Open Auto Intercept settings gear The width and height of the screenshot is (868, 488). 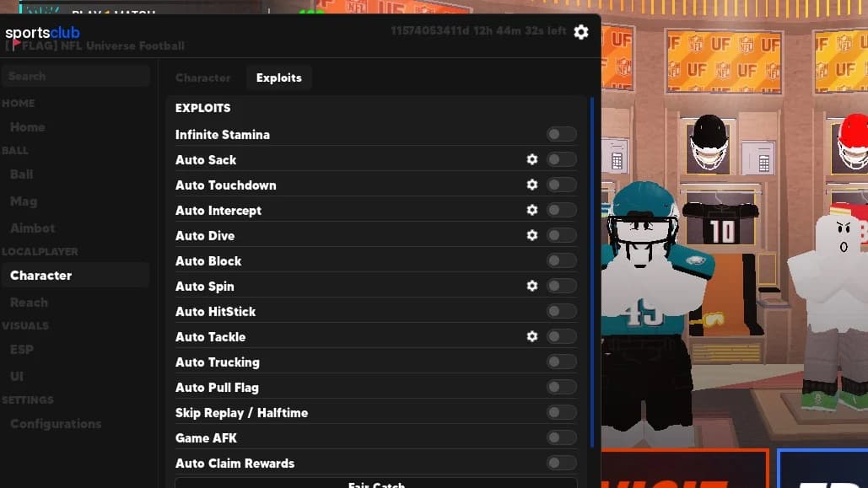click(532, 210)
